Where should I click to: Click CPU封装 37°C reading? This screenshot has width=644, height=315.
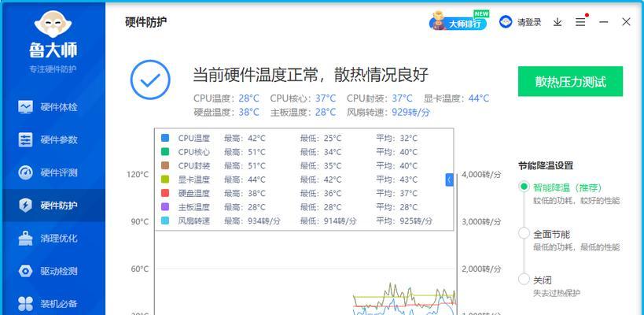pos(380,98)
